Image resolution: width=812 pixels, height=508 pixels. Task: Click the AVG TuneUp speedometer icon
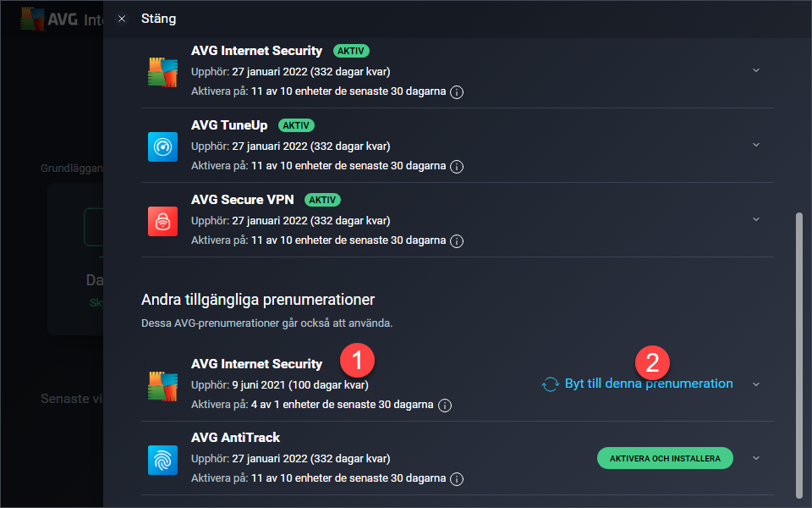(162, 146)
